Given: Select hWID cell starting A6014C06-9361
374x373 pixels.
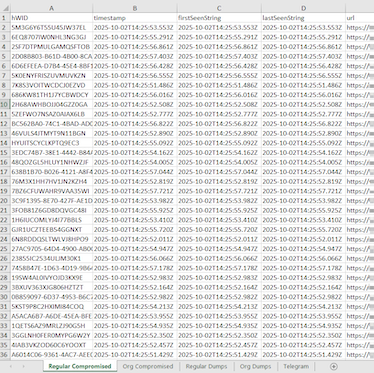Looking at the screenshot, I should point(51,355).
